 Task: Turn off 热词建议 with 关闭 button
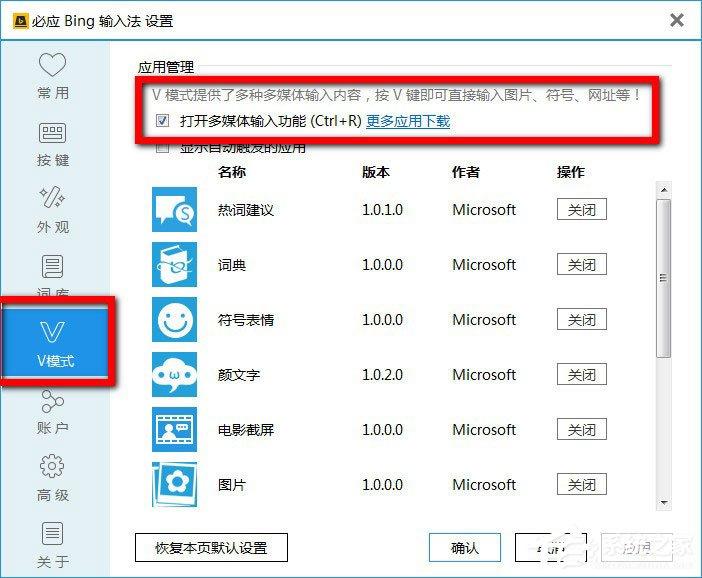pos(582,209)
